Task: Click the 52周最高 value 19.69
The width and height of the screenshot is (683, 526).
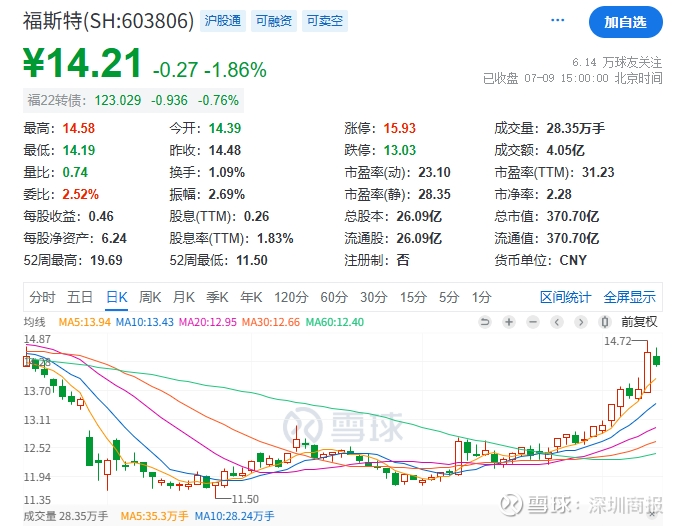Action: point(106,260)
